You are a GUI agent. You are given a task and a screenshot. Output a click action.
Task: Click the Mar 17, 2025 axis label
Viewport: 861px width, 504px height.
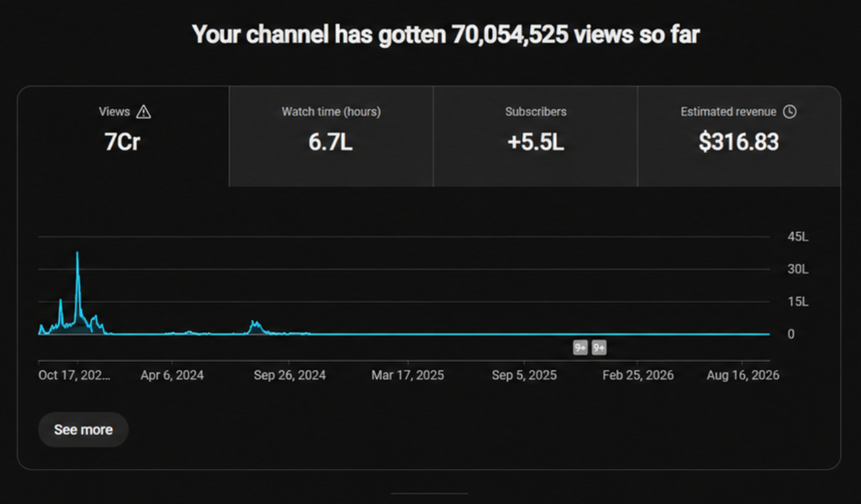click(x=408, y=376)
